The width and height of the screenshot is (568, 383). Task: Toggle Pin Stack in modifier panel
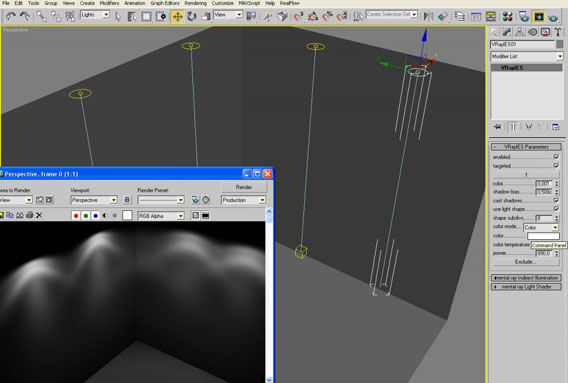pyautogui.click(x=497, y=127)
